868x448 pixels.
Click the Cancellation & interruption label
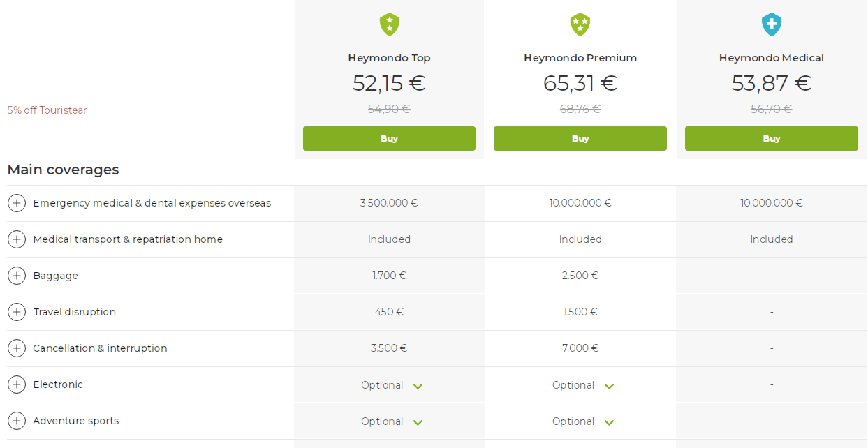pos(100,348)
